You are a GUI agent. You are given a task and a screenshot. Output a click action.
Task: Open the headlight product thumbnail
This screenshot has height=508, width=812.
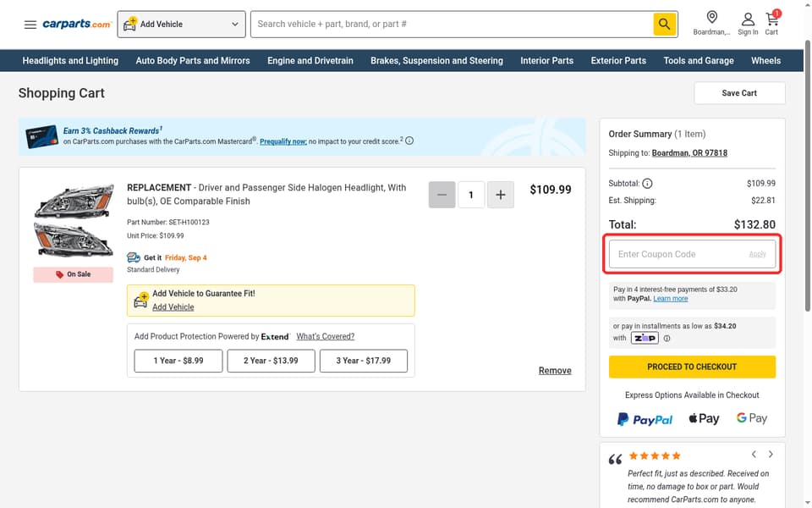point(74,220)
